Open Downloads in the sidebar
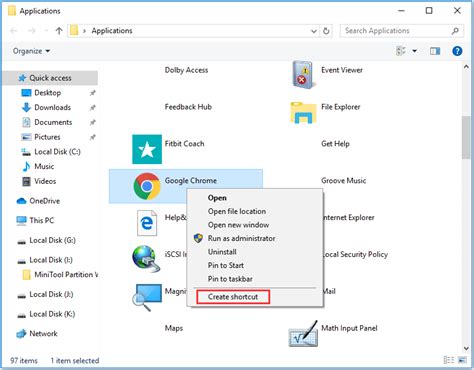The height and width of the screenshot is (370, 474). pyautogui.click(x=52, y=107)
